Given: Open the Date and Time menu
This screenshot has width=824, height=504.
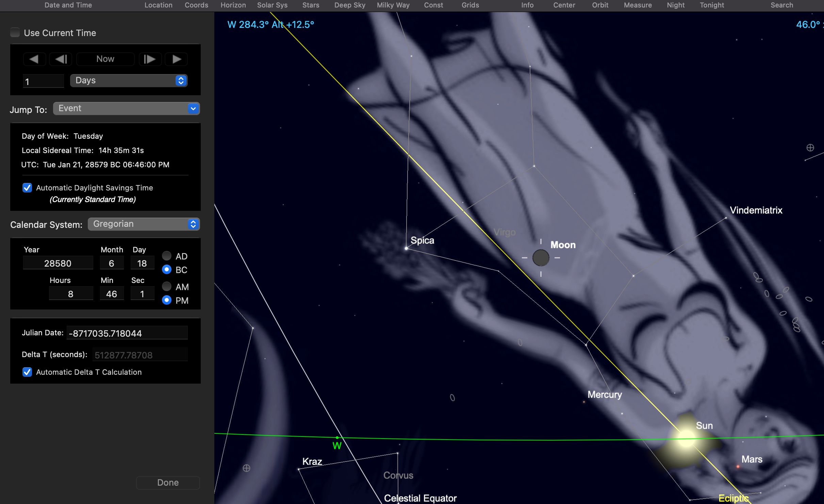Looking at the screenshot, I should pyautogui.click(x=68, y=5).
